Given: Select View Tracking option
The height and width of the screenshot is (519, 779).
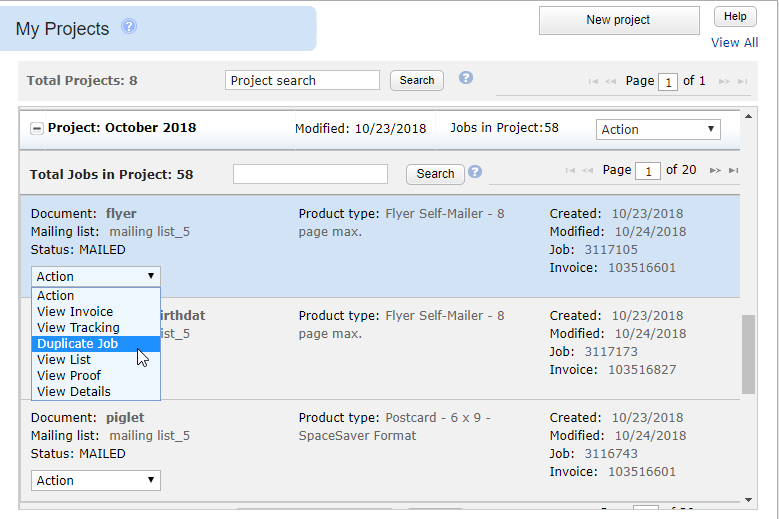Looking at the screenshot, I should pos(78,327).
